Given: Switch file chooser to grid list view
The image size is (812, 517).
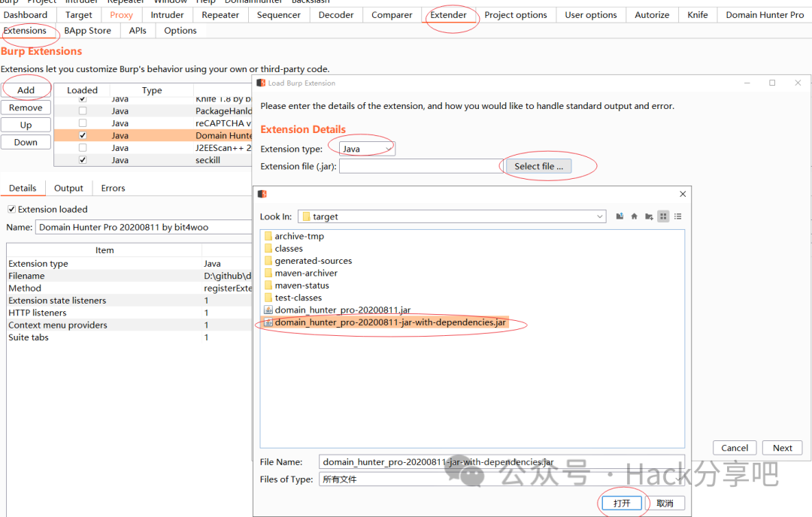Looking at the screenshot, I should click(663, 216).
